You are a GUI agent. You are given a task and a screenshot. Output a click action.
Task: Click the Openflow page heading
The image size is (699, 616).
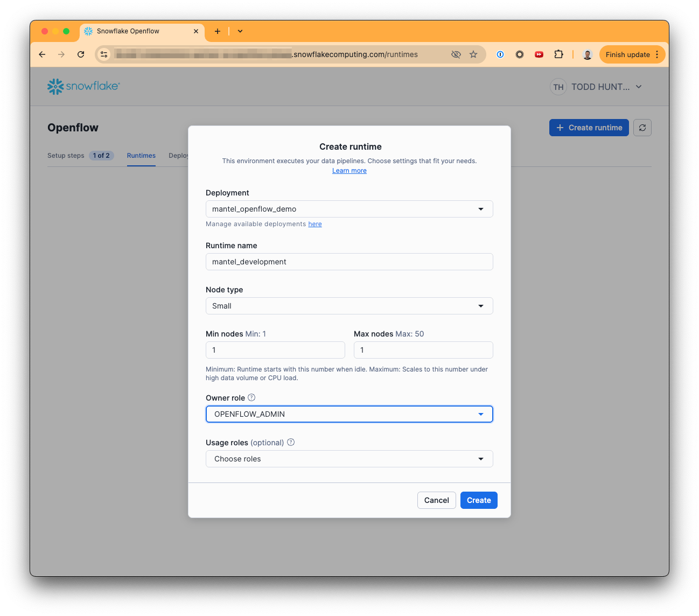point(73,128)
